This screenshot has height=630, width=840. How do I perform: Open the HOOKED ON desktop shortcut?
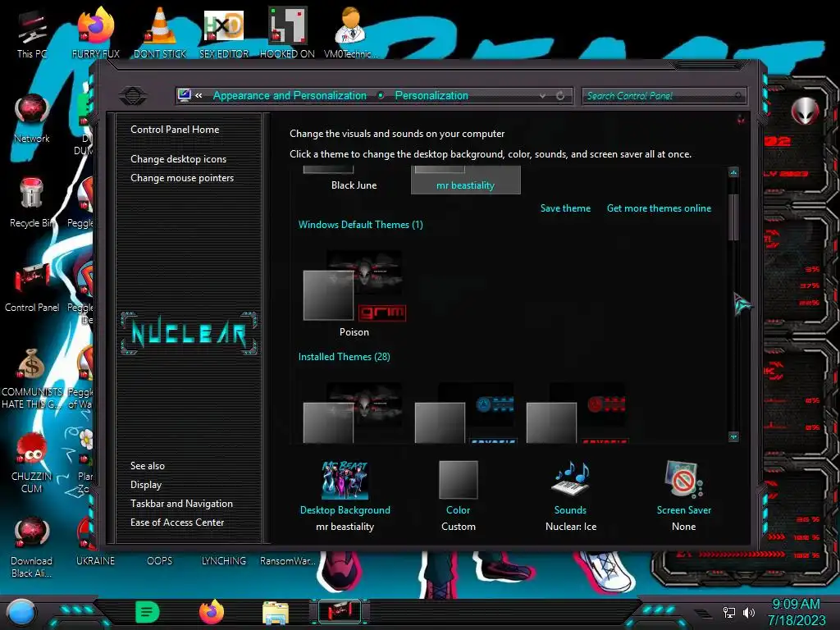click(287, 33)
